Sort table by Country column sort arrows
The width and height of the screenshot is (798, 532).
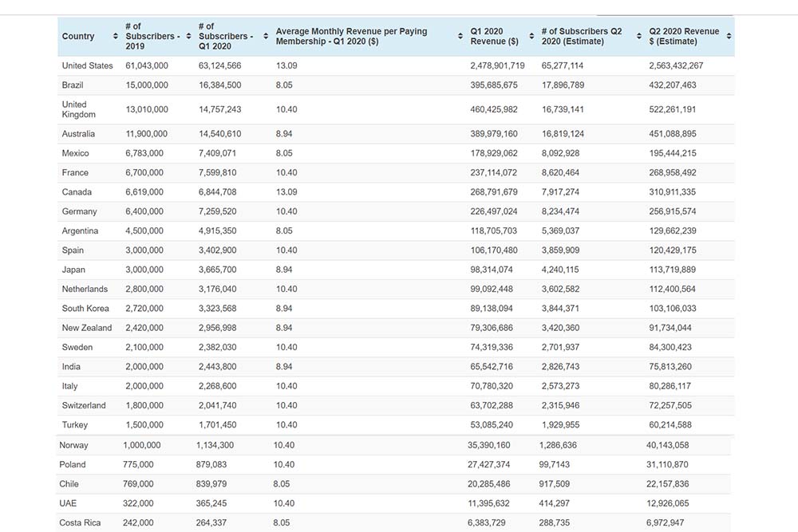click(x=116, y=36)
